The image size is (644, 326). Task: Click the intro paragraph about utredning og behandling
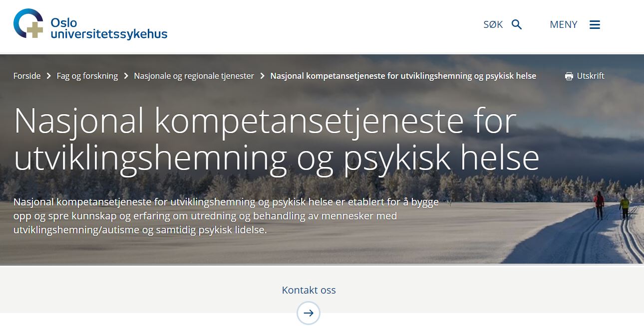[226, 216]
